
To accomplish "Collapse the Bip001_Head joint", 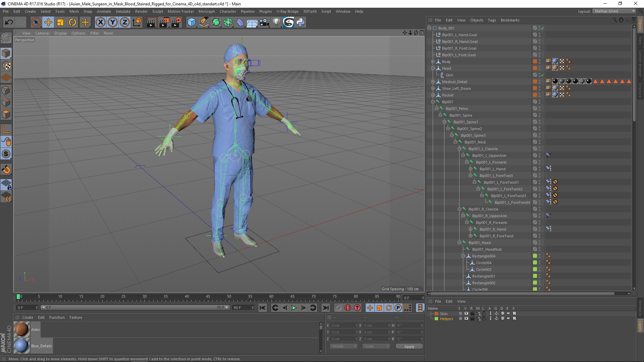I will pyautogui.click(x=460, y=243).
